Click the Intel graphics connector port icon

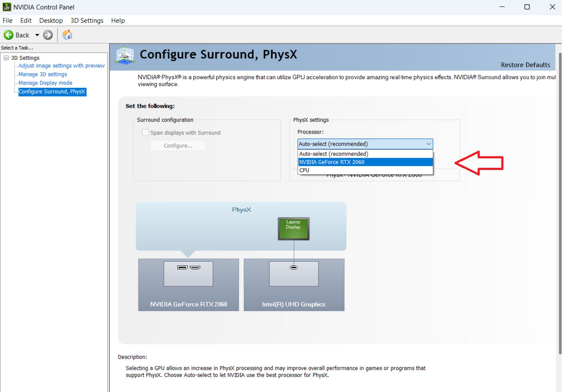(294, 267)
